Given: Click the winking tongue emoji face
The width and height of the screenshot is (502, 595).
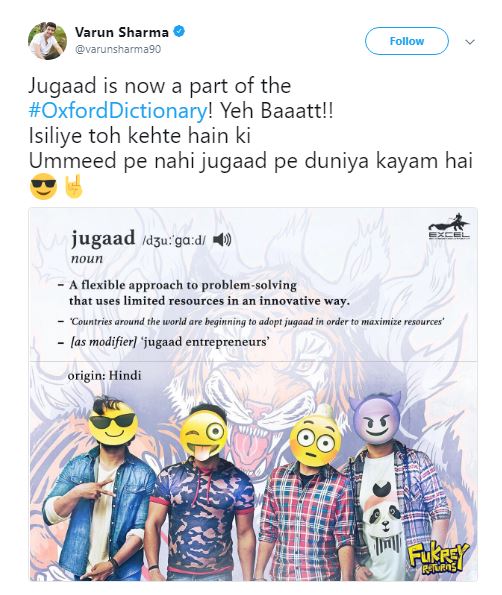Looking at the screenshot, I should point(204,434).
